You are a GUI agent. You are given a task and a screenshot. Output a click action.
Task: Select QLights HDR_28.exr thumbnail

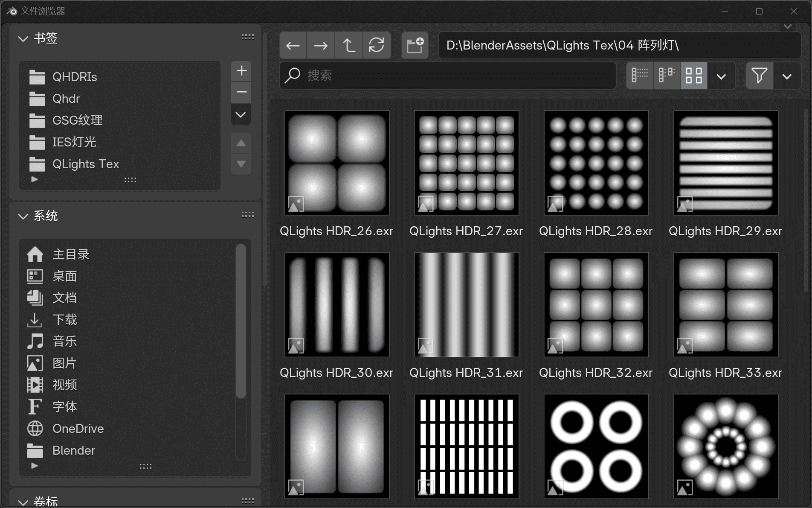click(x=596, y=163)
